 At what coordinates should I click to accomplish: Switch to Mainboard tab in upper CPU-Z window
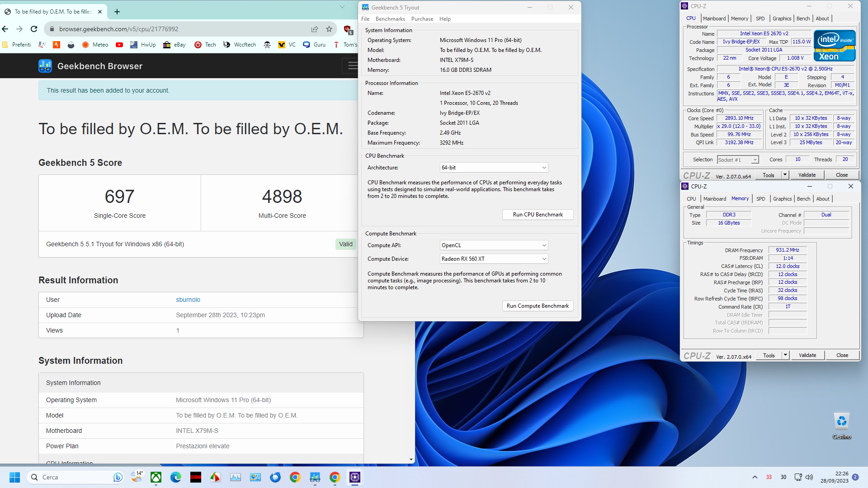pyautogui.click(x=714, y=19)
